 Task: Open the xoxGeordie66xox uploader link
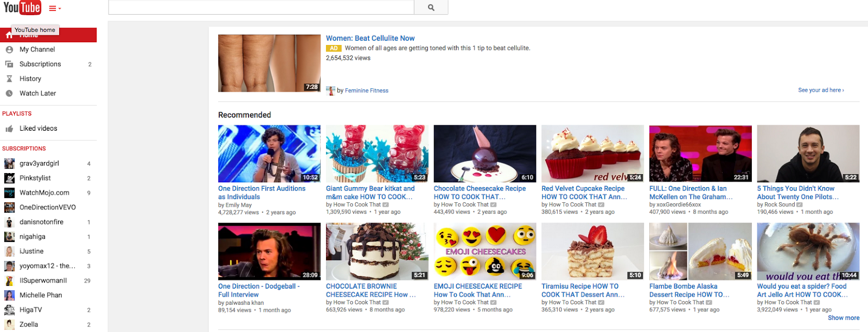[679, 205]
